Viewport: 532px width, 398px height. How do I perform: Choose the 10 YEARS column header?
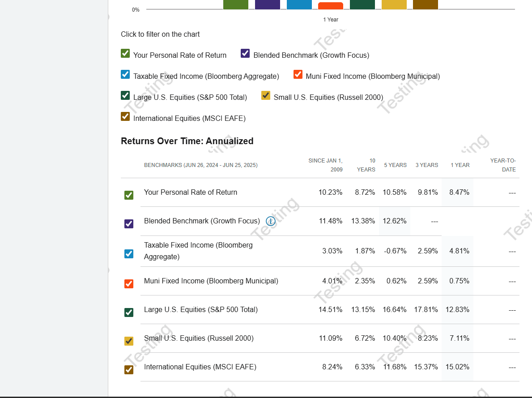366,165
